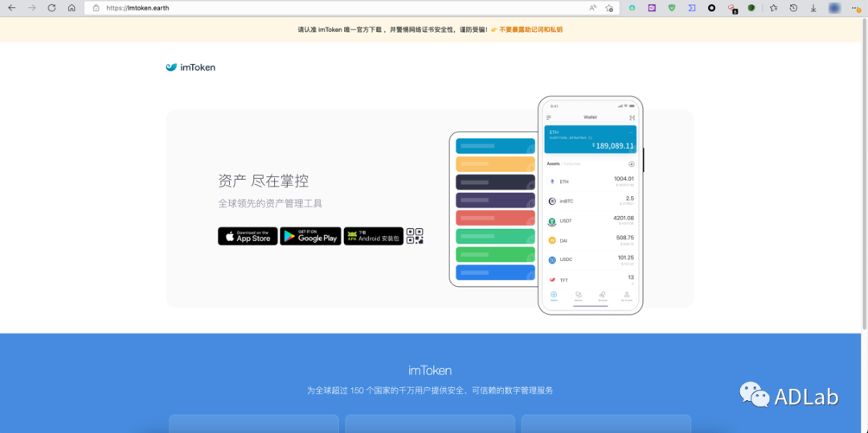Open the browser favorites star icon
The image size is (868, 433).
pyautogui.click(x=773, y=8)
